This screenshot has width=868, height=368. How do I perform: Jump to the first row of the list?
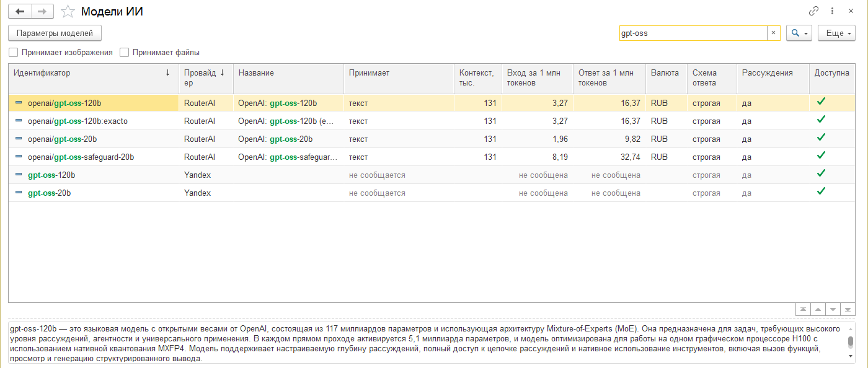804,309
